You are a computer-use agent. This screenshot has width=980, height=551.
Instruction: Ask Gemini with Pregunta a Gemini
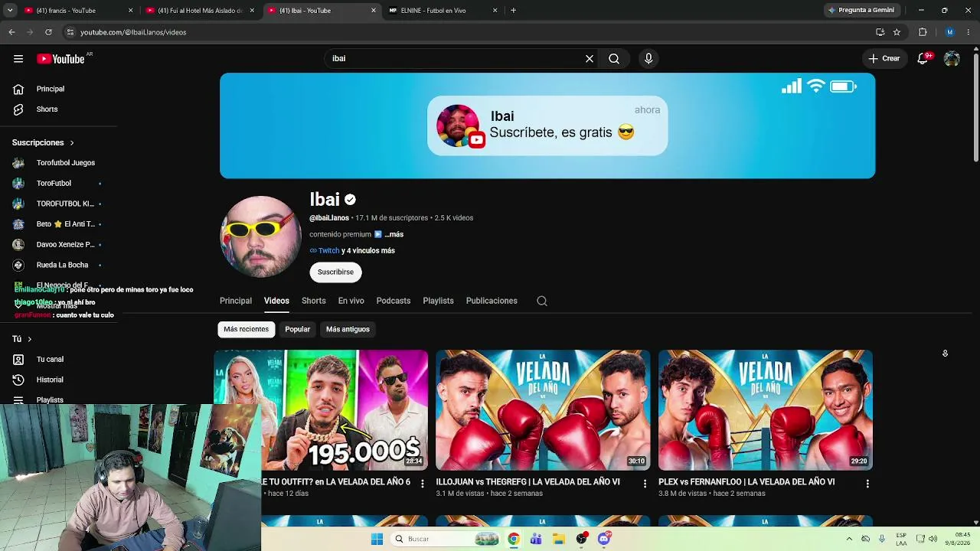(x=861, y=11)
